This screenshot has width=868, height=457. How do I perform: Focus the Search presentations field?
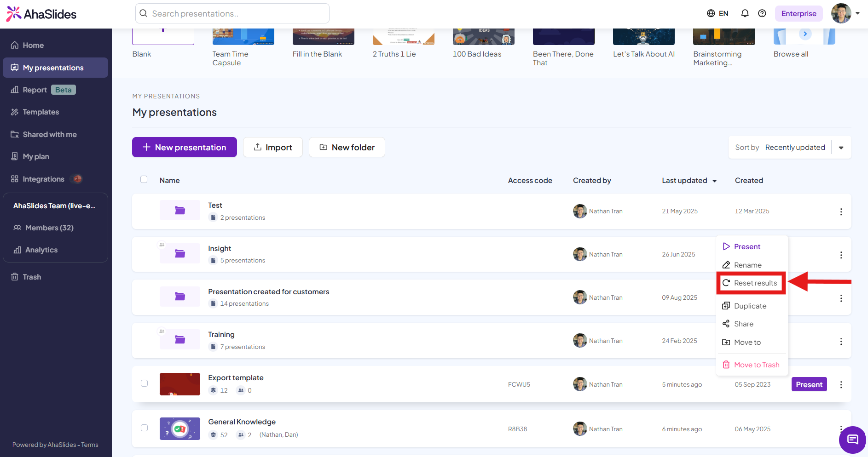[x=232, y=13]
